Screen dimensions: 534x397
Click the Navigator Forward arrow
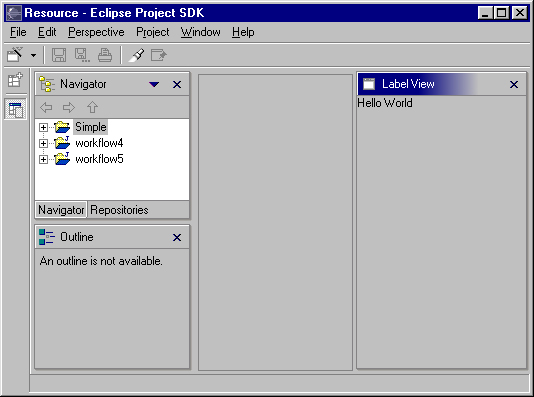pos(69,108)
